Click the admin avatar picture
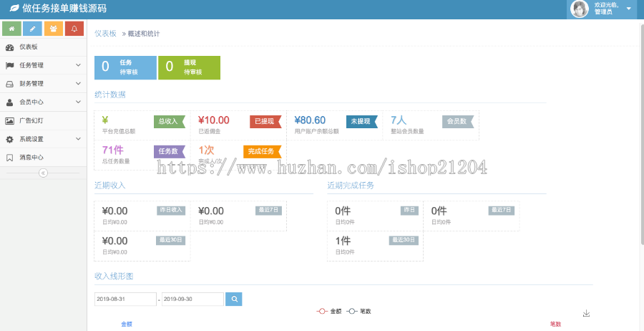Screen dimensions: 644x331 580,9
